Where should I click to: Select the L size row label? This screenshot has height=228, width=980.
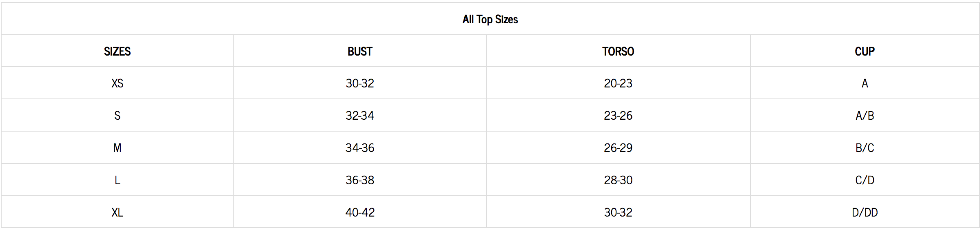pos(117,180)
